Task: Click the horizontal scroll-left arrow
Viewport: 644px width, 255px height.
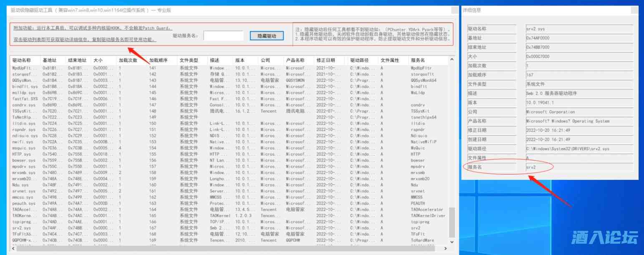Action: point(13,249)
